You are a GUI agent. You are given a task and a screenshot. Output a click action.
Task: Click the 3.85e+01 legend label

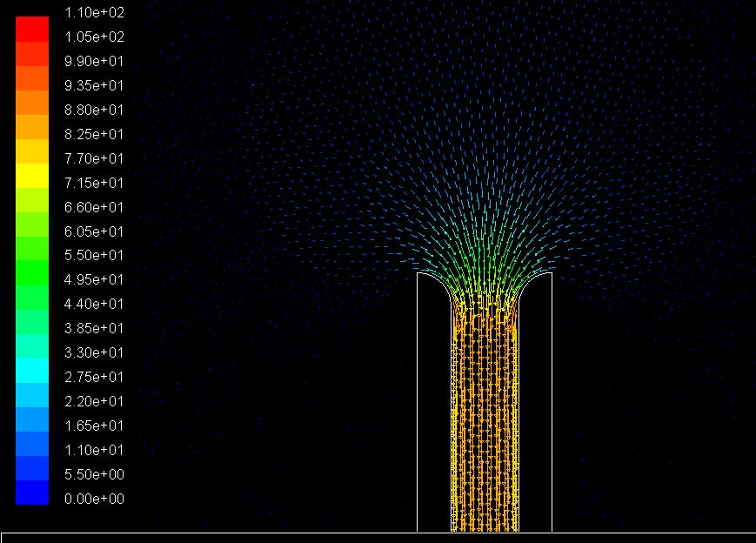(x=95, y=328)
